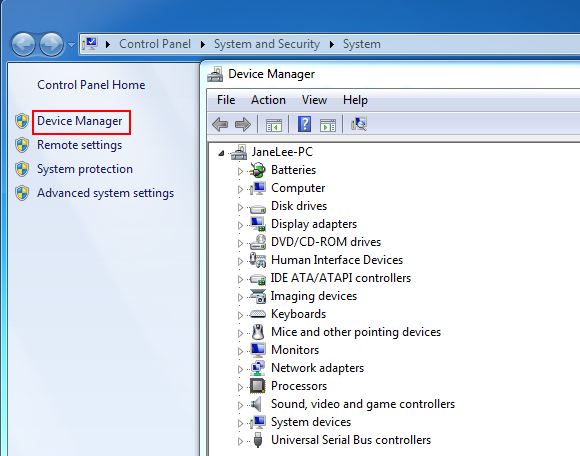Open the Action menu

click(x=268, y=100)
